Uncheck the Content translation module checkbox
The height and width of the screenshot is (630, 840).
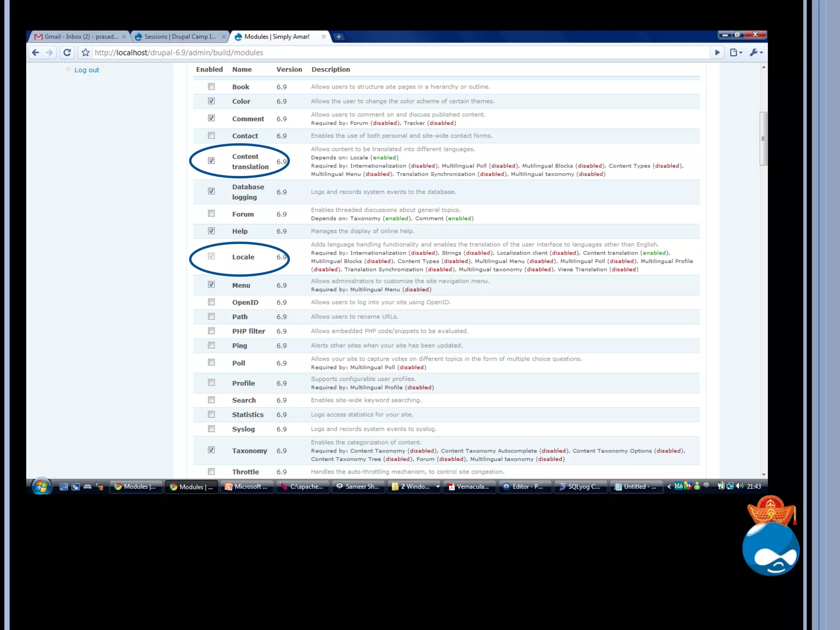coord(211,161)
